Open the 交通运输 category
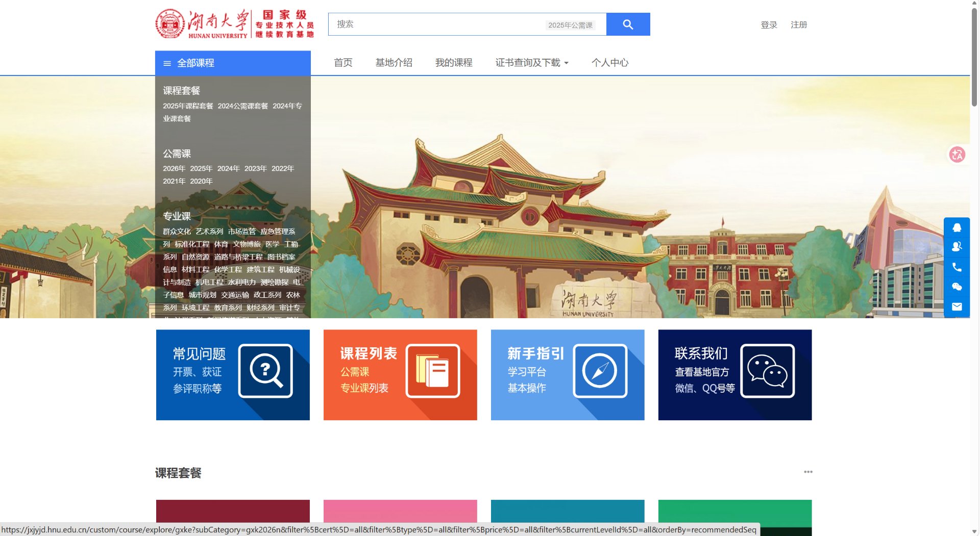The width and height of the screenshot is (980, 536). [235, 295]
